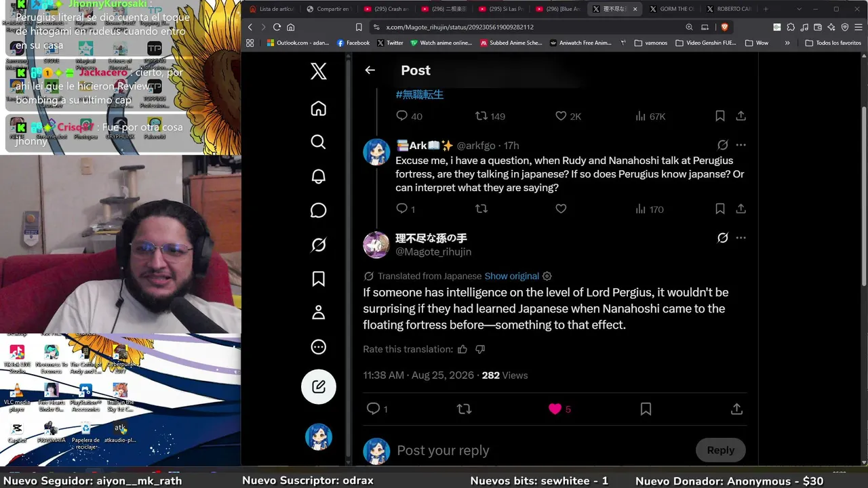The height and width of the screenshot is (488, 868).
Task: Open More options circle in X sidebar
Action: click(x=318, y=347)
